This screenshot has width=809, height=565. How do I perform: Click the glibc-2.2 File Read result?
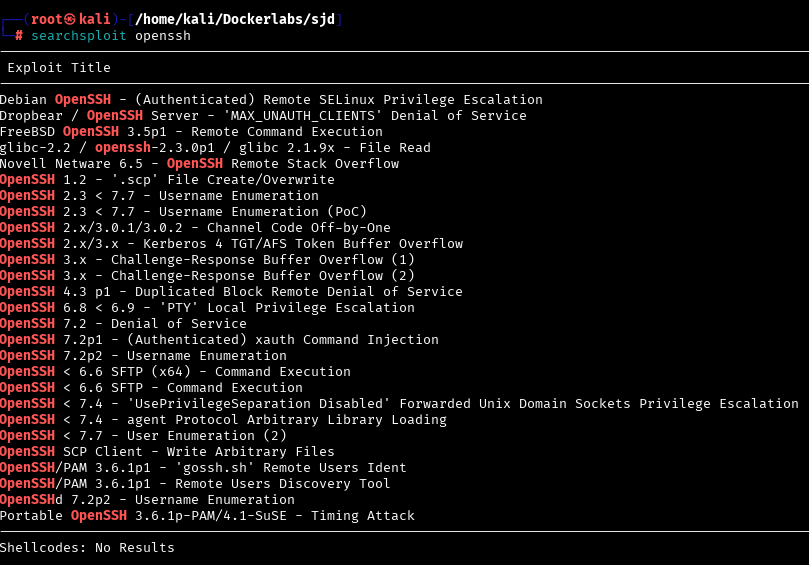point(215,148)
